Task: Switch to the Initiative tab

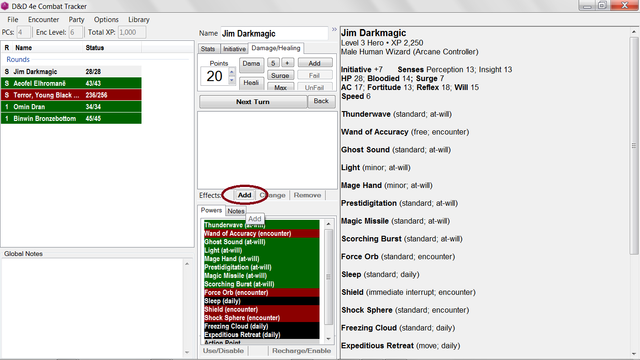Action: (234, 49)
